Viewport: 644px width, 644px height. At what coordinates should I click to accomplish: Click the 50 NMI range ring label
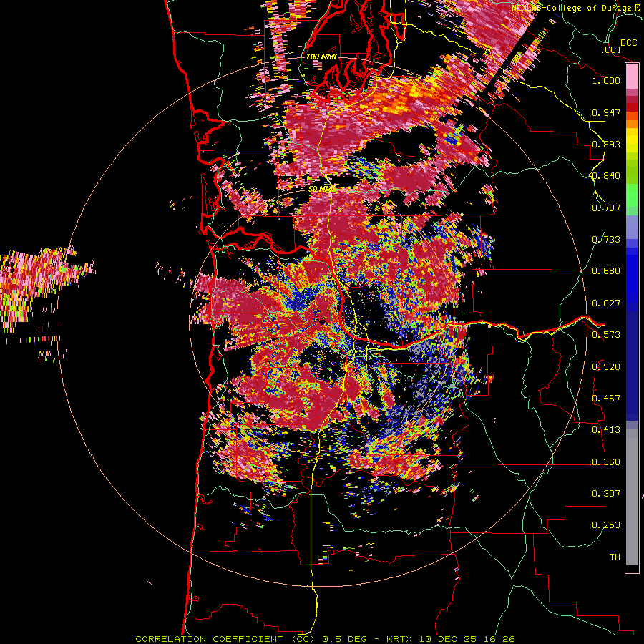click(x=322, y=189)
